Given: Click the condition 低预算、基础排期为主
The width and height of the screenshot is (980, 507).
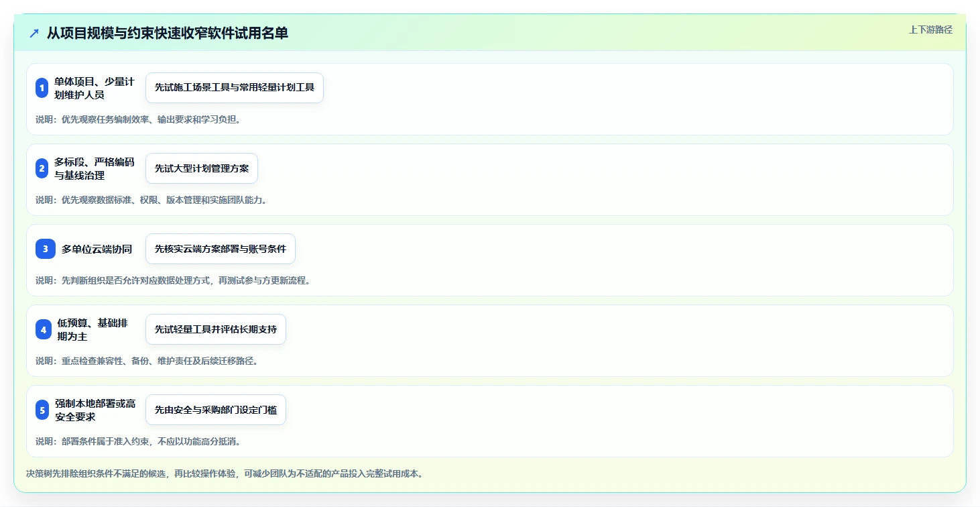Looking at the screenshot, I should click(93, 329).
